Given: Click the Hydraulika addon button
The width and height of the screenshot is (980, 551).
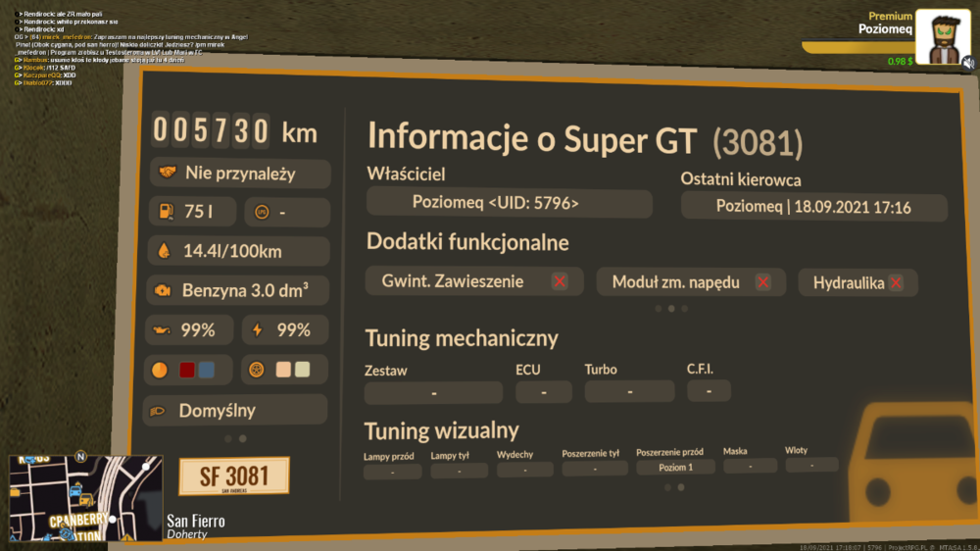Looking at the screenshot, I should pyautogui.click(x=857, y=282).
